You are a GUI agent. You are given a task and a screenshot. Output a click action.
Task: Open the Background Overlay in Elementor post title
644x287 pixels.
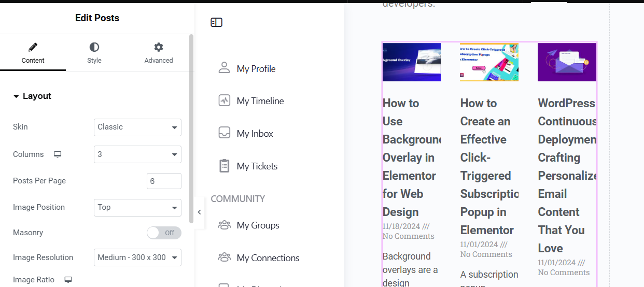pos(409,157)
